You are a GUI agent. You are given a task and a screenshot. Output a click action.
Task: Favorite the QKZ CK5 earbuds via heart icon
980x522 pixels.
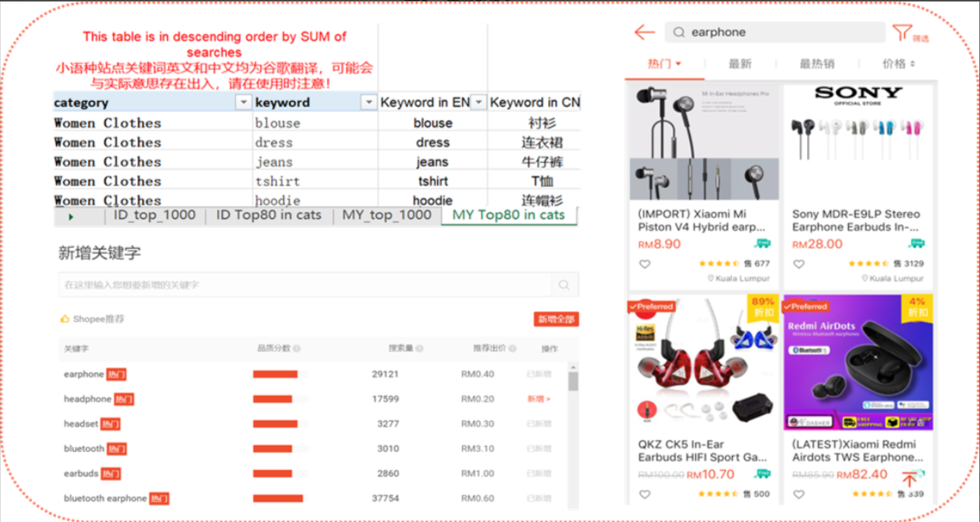point(645,494)
